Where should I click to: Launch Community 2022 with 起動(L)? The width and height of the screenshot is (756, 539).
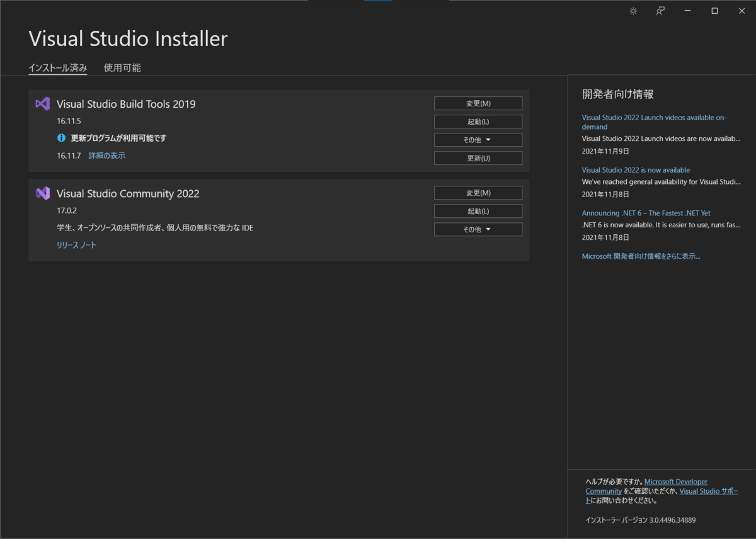[x=478, y=211]
